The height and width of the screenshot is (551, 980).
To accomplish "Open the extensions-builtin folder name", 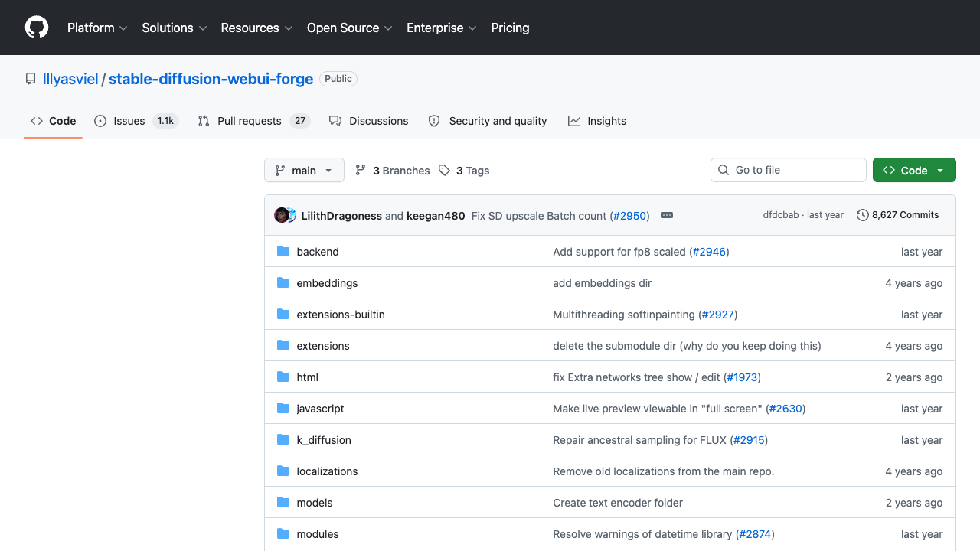I will pyautogui.click(x=341, y=315).
